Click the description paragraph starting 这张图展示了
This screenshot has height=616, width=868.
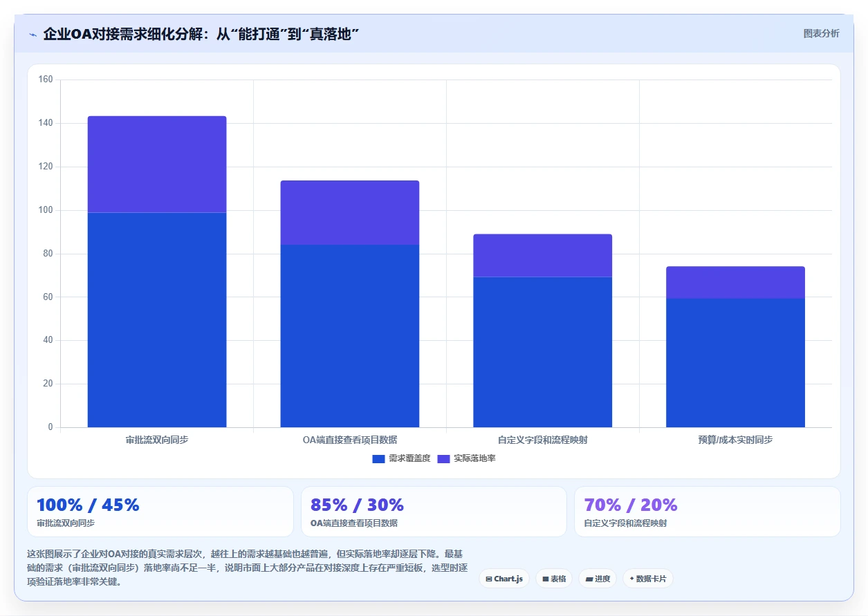[248, 568]
